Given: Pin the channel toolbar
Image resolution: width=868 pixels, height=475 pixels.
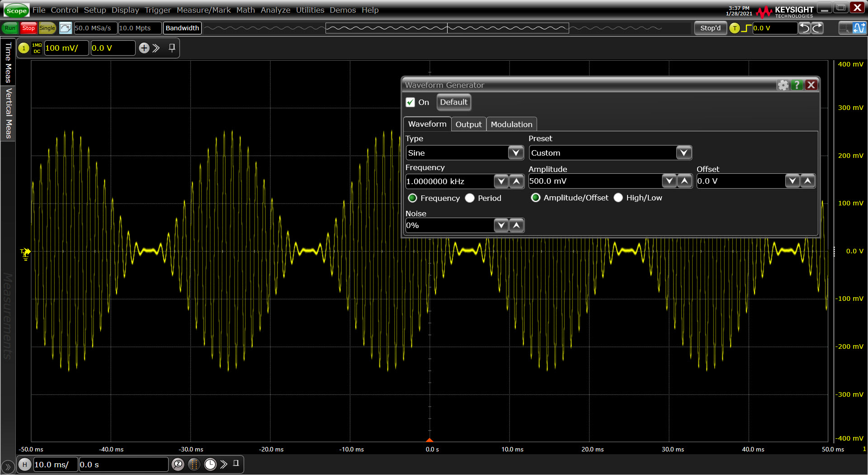Looking at the screenshot, I should [x=172, y=47].
